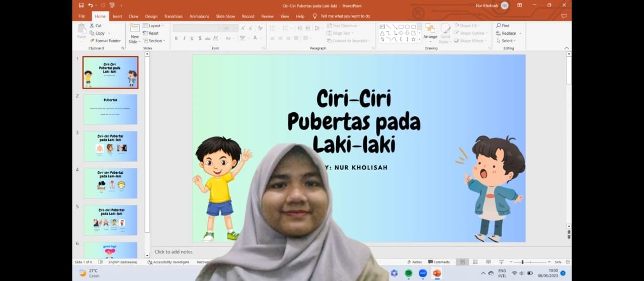Toggle the Comments pane in status bar
The width and height of the screenshot is (644, 281).
[439, 262]
